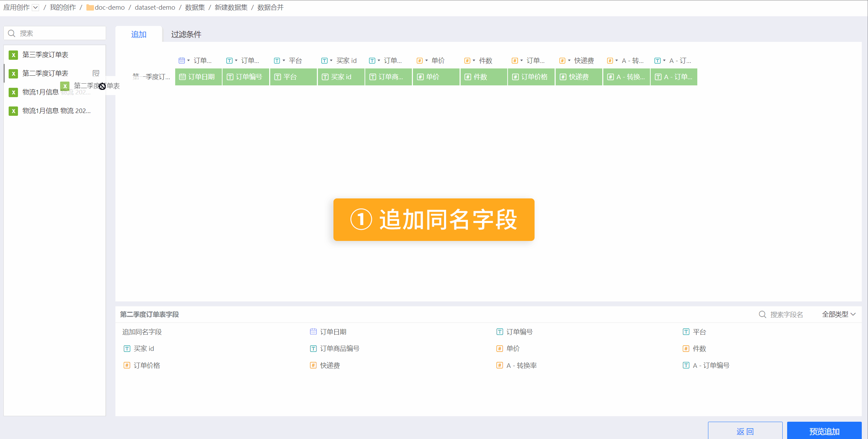Click the preview icon beside 第二季度订单表
This screenshot has width=868, height=439.
(96, 73)
